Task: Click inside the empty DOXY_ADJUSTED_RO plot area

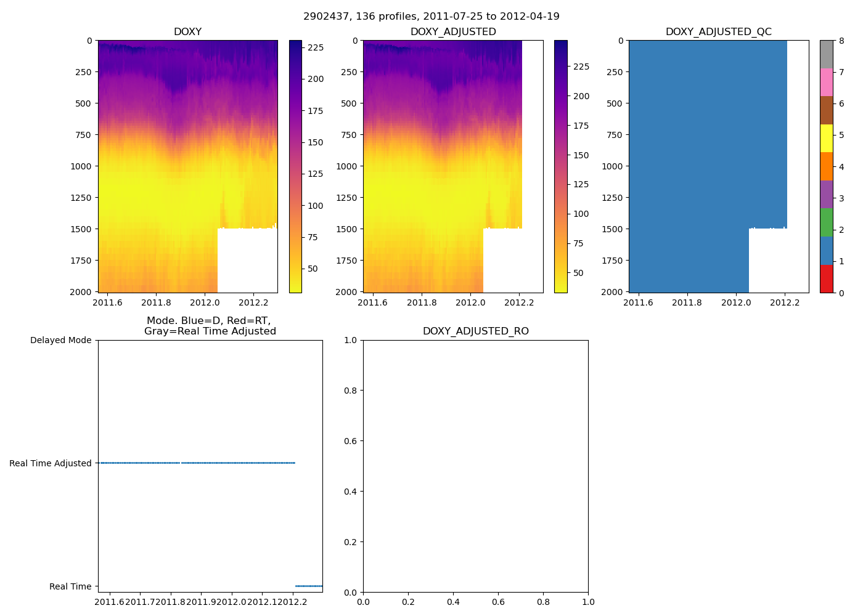Action: pyautogui.click(x=475, y=466)
